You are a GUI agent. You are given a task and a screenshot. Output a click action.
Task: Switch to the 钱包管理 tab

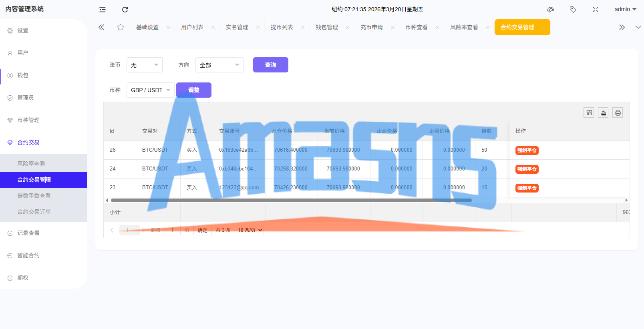[x=327, y=27]
